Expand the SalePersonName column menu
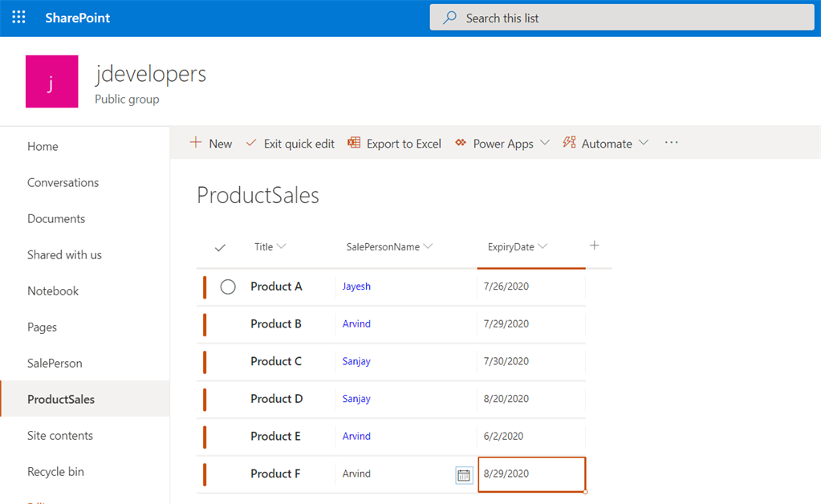Image resolution: width=821 pixels, height=504 pixels. 428,246
